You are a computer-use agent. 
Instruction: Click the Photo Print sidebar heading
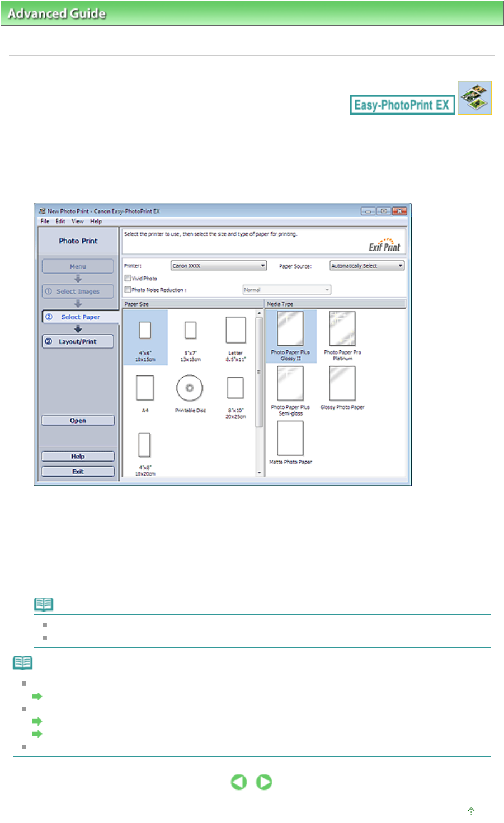tap(78, 241)
